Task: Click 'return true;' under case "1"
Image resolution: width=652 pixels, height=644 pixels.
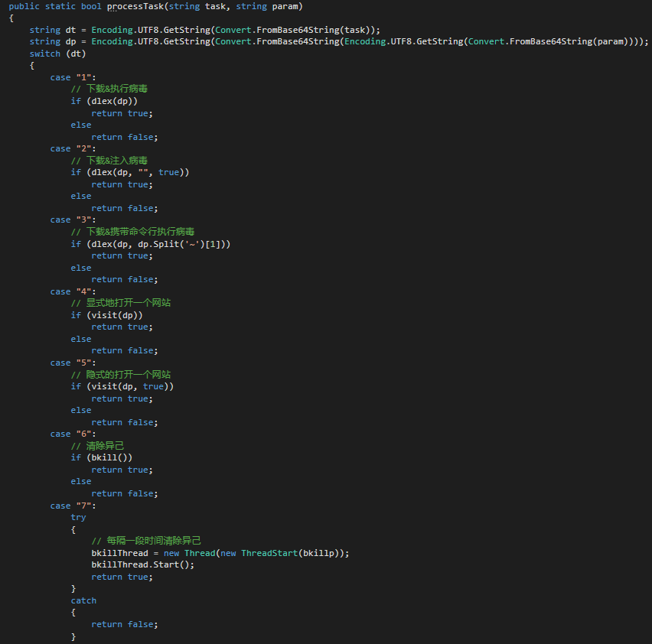Action: tap(122, 113)
